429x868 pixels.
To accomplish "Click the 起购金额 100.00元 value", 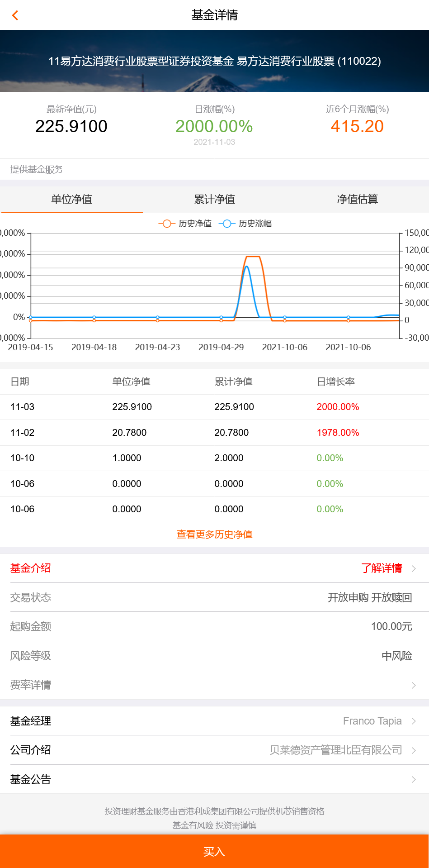I will pyautogui.click(x=391, y=626).
